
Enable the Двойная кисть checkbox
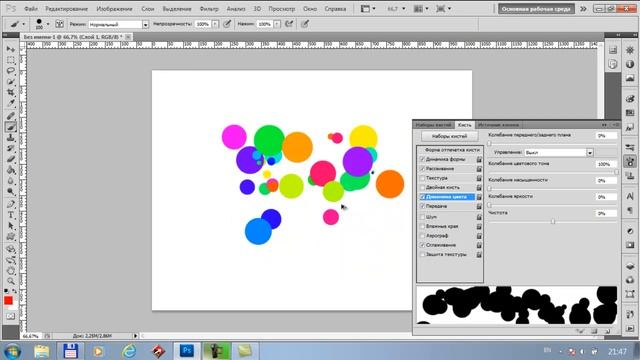(422, 187)
